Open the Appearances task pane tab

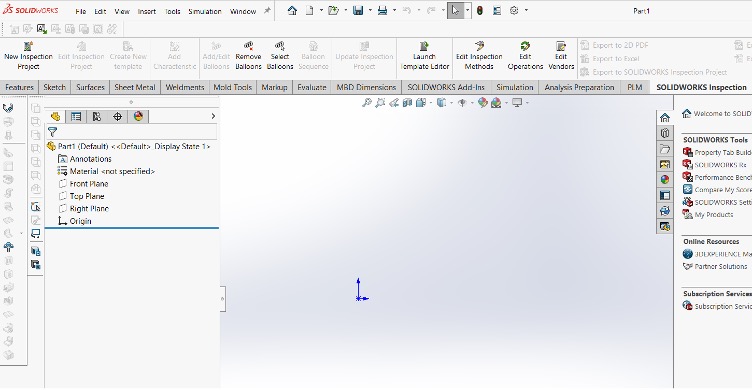tap(665, 180)
